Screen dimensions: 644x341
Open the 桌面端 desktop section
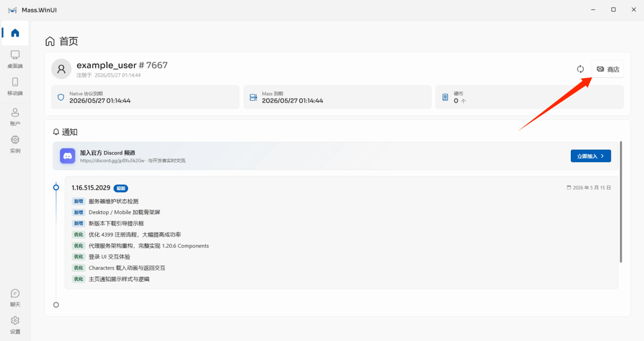pos(15,59)
